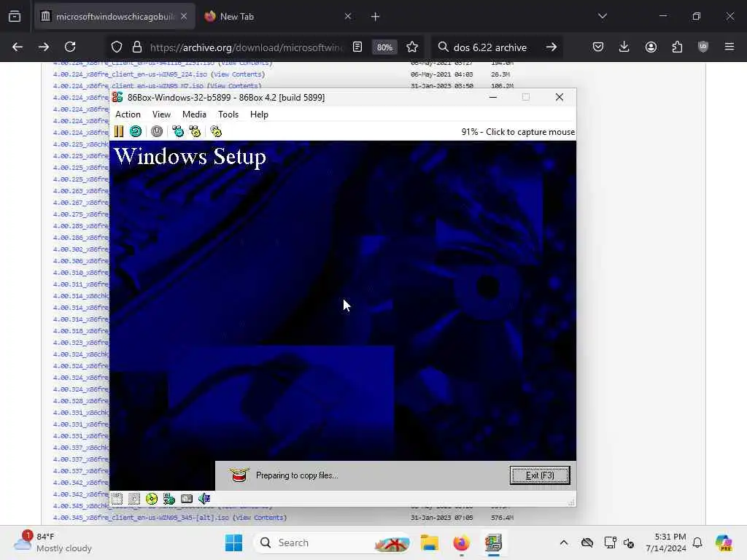The height and width of the screenshot is (560, 747).
Task: Open a new browser tab with plus
Action: pyautogui.click(x=376, y=17)
